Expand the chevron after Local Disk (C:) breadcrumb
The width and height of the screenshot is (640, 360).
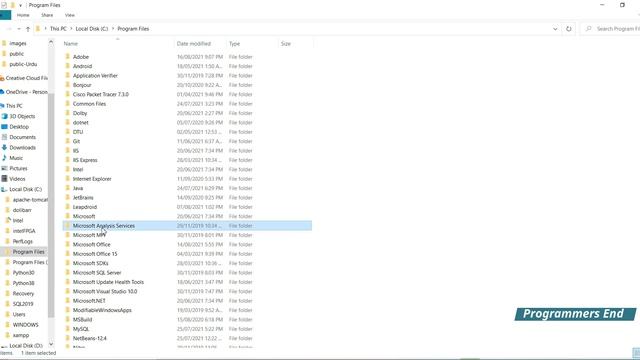[113, 29]
